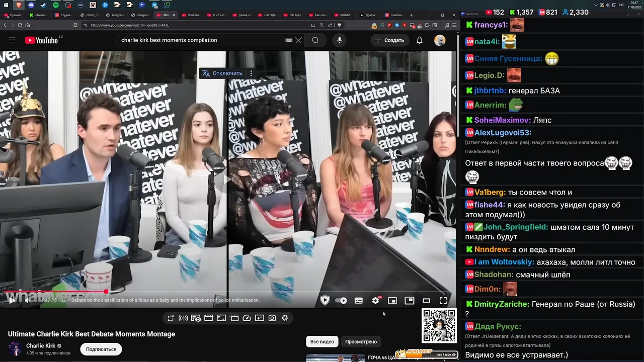Click the DmitryZariche chat username
644x362 pixels.
502,304
